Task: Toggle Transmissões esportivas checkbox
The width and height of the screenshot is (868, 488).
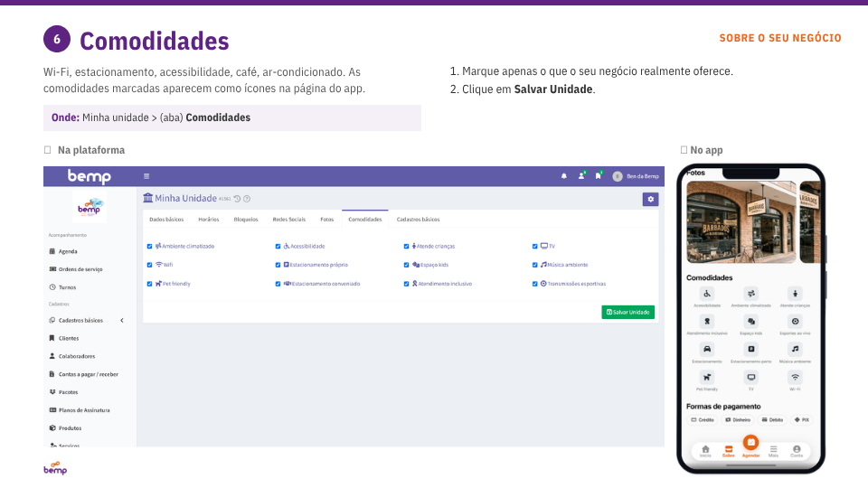Action: 534,284
